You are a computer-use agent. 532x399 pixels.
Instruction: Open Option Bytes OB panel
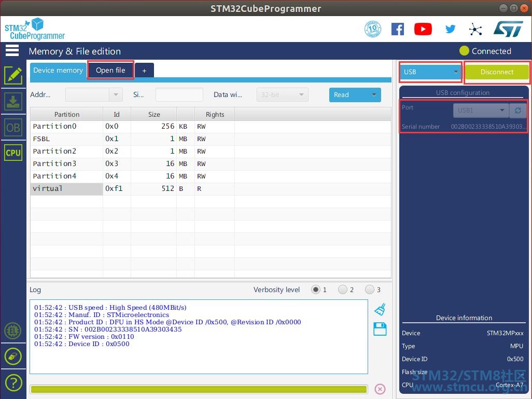pyautogui.click(x=13, y=127)
